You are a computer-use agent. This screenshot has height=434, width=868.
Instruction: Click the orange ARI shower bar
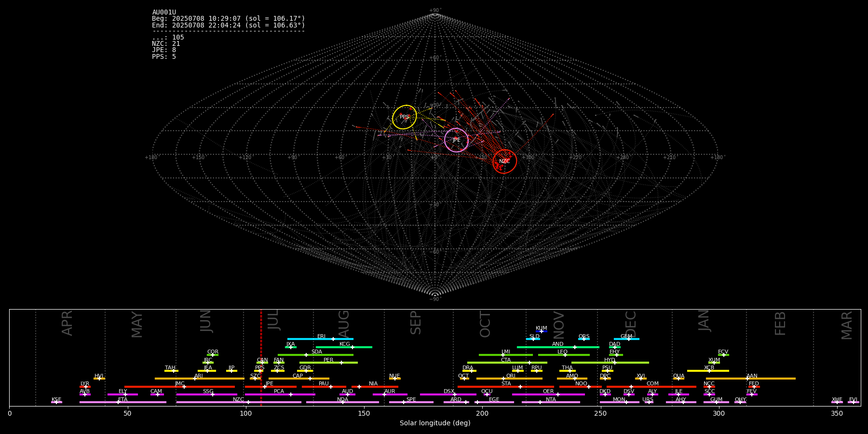tap(200, 379)
